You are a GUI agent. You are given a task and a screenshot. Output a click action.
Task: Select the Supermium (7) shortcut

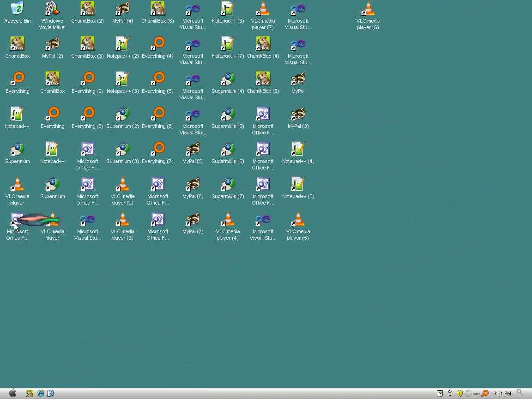228,188
